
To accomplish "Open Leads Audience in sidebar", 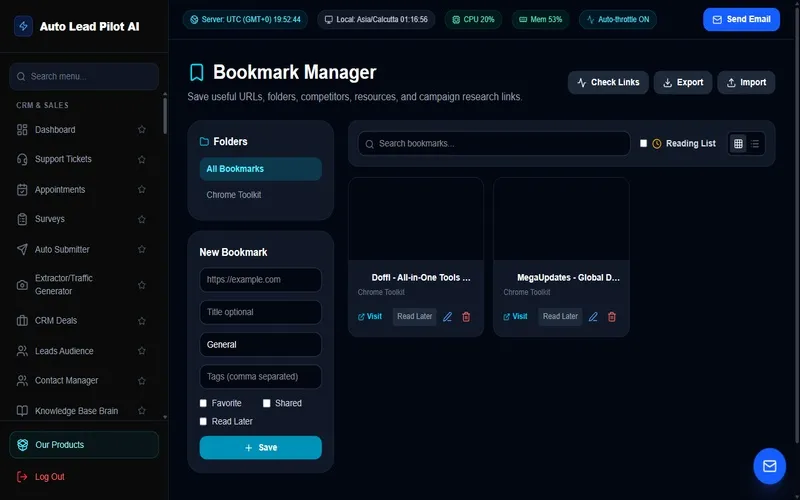I will [64, 351].
